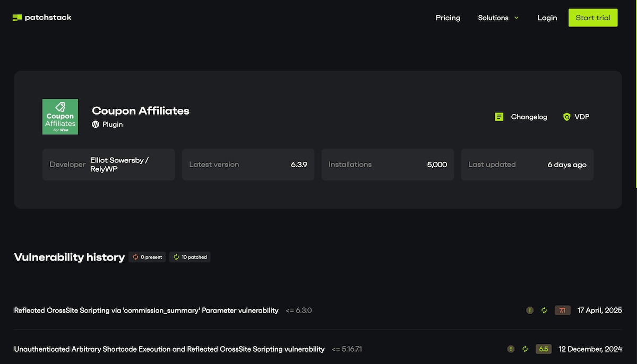Click the 10 patched badge
Screen dimensions: 637x364
[190, 257]
